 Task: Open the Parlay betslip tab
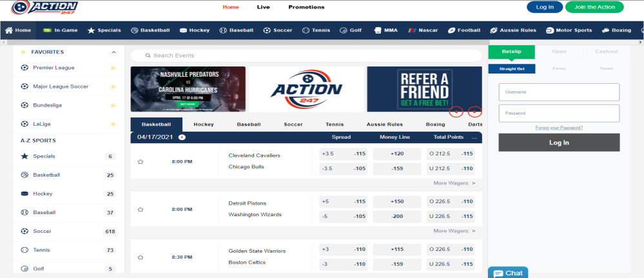[559, 68]
